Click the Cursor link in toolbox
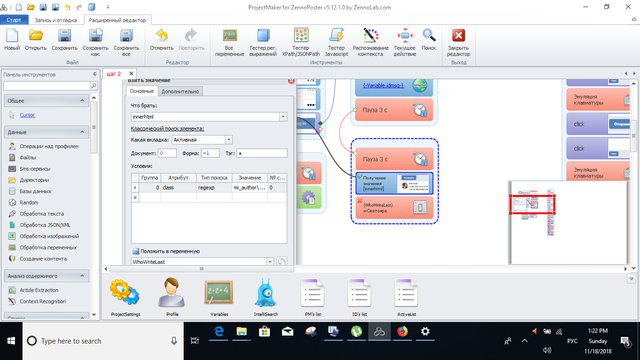This screenshot has width=640, height=360. (x=27, y=115)
